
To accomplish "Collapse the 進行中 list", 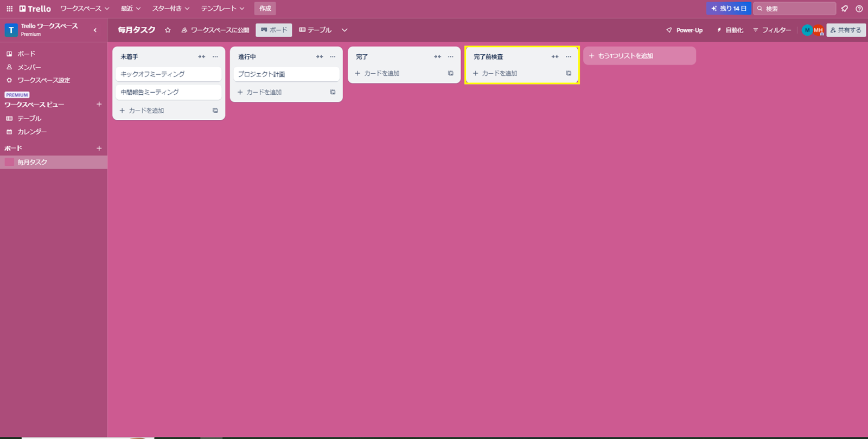I will click(x=320, y=56).
